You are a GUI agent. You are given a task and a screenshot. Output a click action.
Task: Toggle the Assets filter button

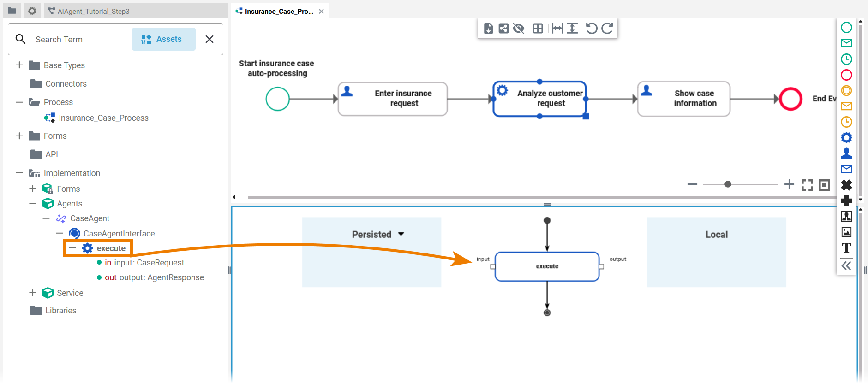pyautogui.click(x=164, y=39)
